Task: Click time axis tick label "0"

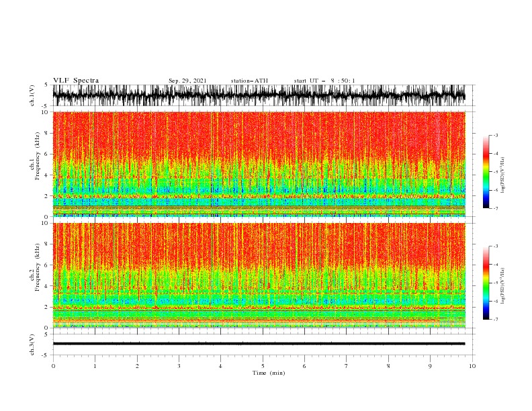Action: point(53,366)
